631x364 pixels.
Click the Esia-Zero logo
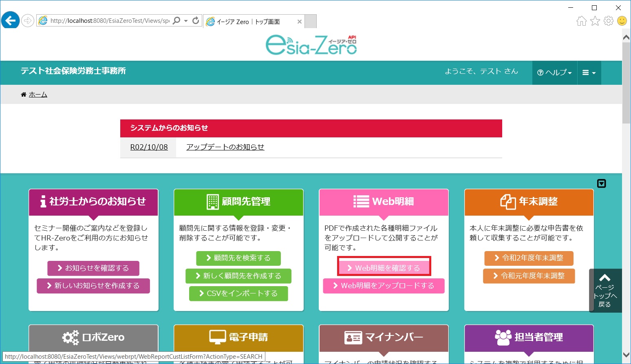click(311, 44)
